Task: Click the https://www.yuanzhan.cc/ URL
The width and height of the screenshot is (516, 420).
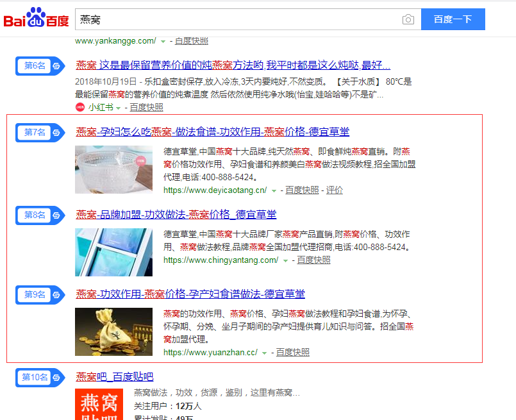Action: point(211,353)
